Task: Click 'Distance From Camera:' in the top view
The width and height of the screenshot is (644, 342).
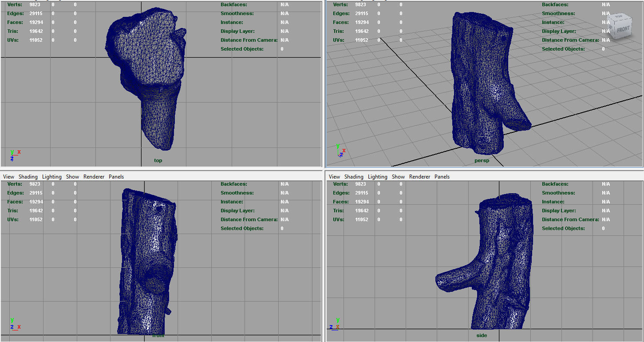Action: pos(249,40)
